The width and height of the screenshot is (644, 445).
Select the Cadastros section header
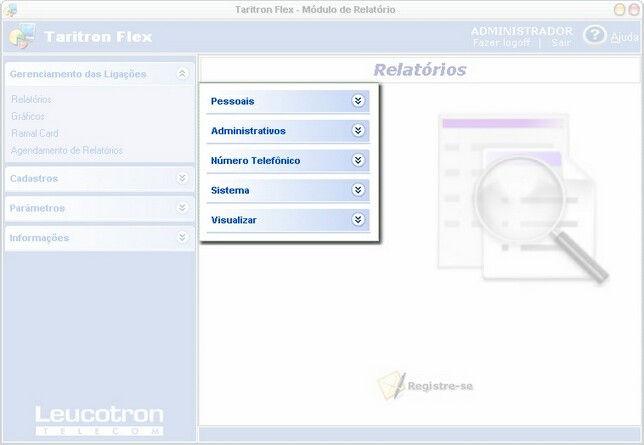click(99, 178)
